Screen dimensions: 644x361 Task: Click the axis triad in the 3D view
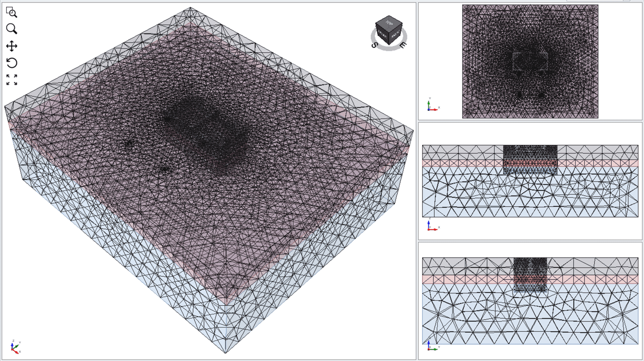pyautogui.click(x=15, y=347)
